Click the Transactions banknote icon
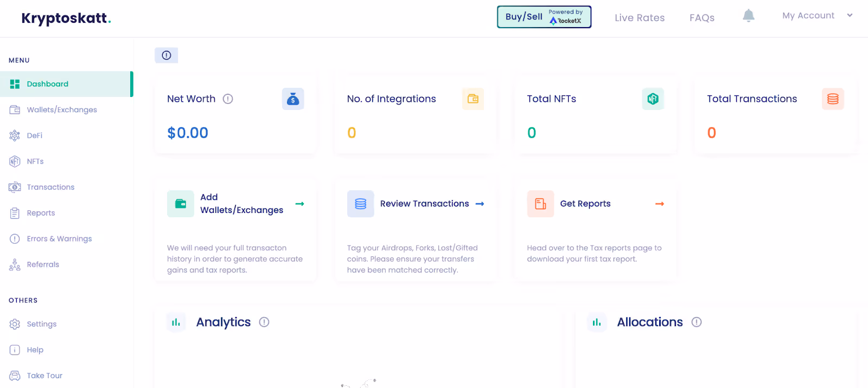The width and height of the screenshot is (868, 388). point(15,187)
